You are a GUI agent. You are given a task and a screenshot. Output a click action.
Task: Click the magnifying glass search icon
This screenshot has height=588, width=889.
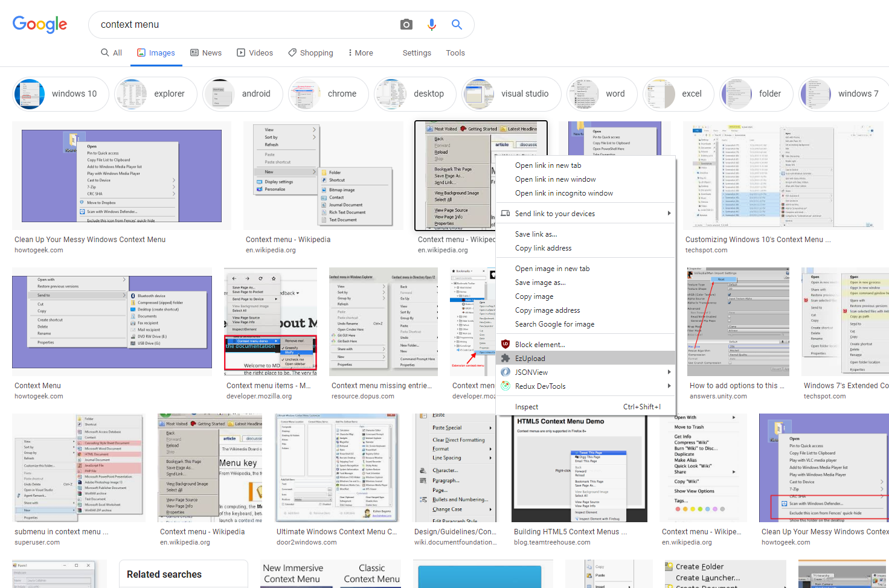[x=457, y=24]
